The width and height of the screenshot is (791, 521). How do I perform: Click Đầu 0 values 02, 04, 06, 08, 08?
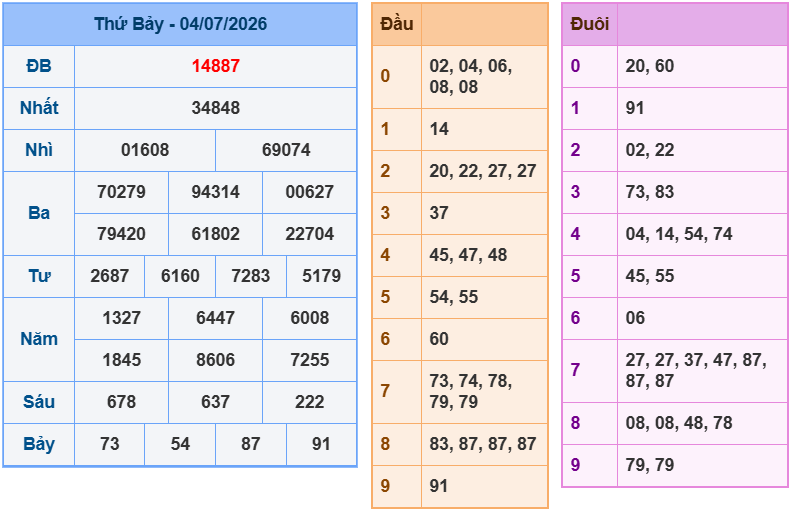coord(471,76)
